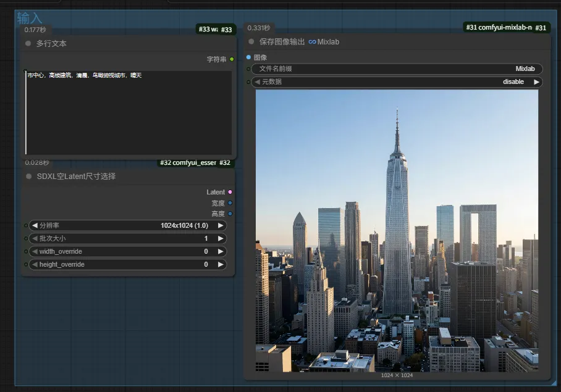Increase 批次大小 with the right arrow
Image resolution: width=561 pixels, height=392 pixels.
pyautogui.click(x=221, y=238)
